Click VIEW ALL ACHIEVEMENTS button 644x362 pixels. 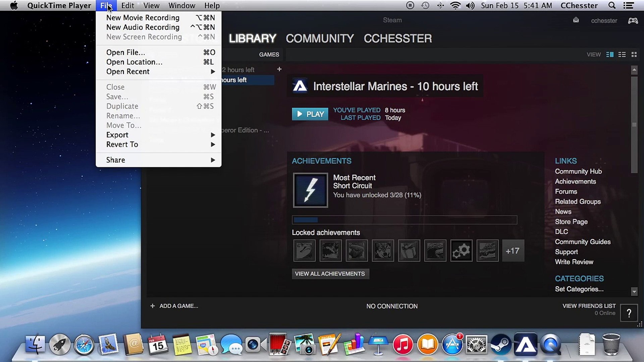(x=330, y=274)
